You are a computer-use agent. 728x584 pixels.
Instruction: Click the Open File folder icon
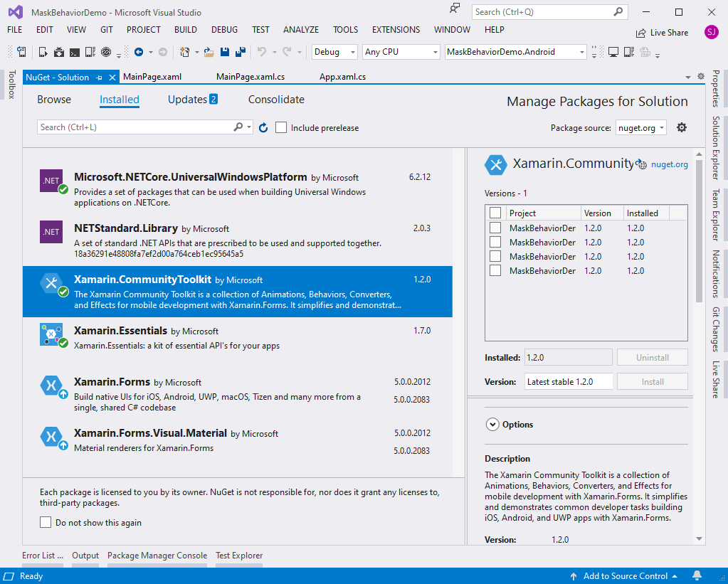[x=209, y=52]
